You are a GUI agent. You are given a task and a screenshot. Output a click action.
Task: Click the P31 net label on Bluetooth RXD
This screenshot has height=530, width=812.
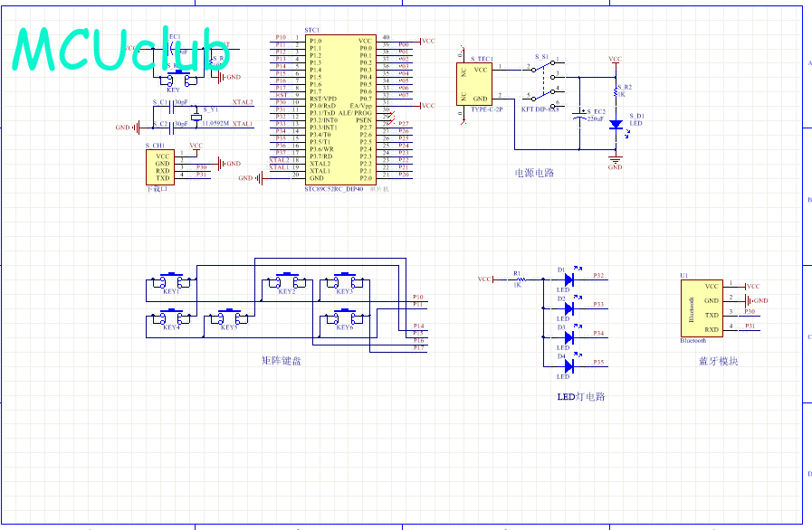750,327
